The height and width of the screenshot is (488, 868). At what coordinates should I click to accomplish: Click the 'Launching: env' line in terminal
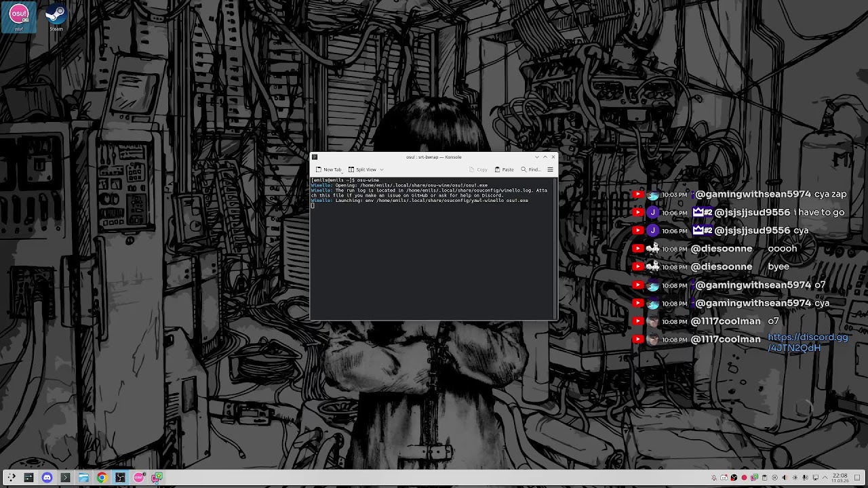[420, 201]
